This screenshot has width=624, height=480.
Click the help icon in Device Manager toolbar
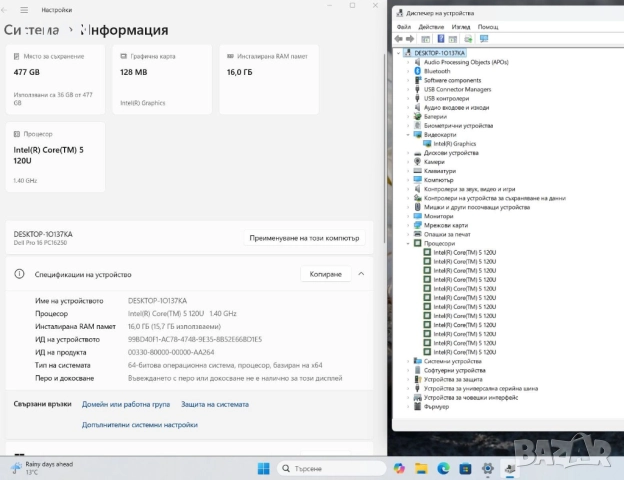point(441,39)
